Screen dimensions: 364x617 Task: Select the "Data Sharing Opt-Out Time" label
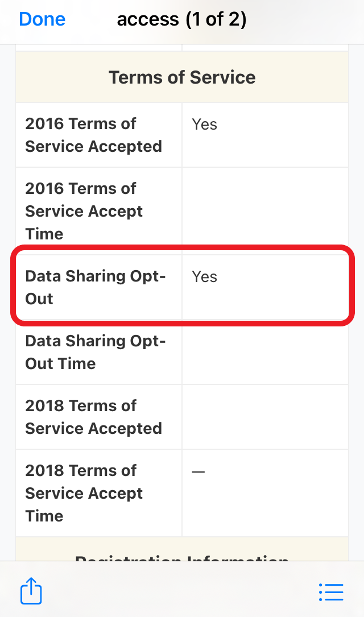point(96,352)
